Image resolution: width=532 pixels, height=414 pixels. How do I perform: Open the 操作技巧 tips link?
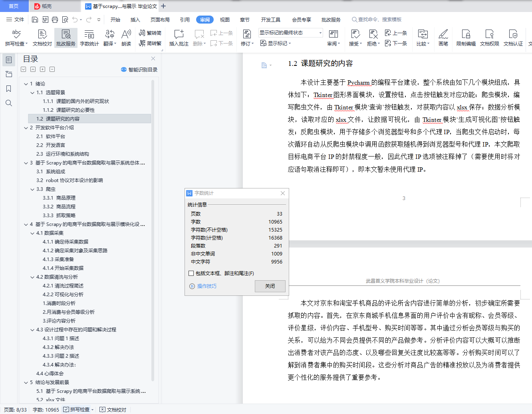[x=203, y=286]
